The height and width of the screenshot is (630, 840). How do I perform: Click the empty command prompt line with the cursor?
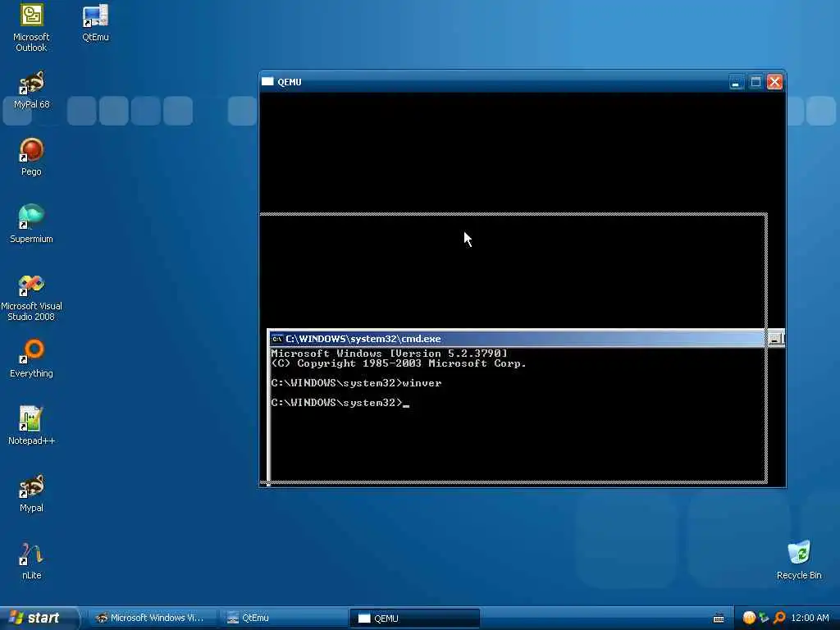tap(340, 403)
